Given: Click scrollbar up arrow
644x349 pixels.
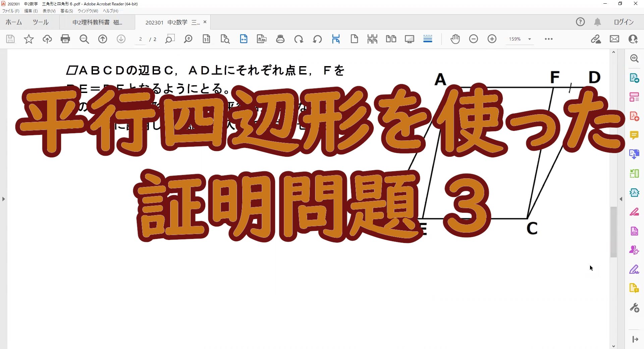Looking at the screenshot, I should coord(613,52).
